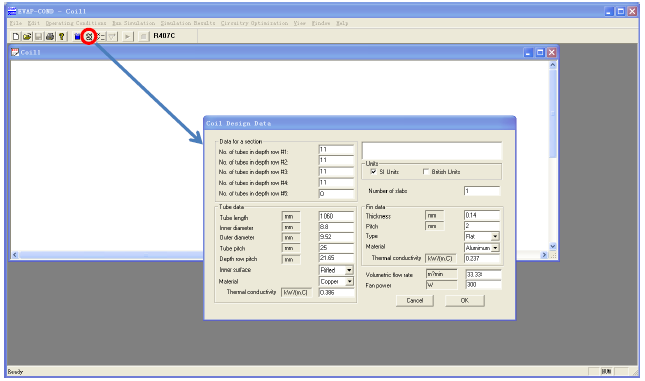Screen dimensions: 645x381
Task: Click the fin Thickness 0.14 field
Action: coord(482,215)
